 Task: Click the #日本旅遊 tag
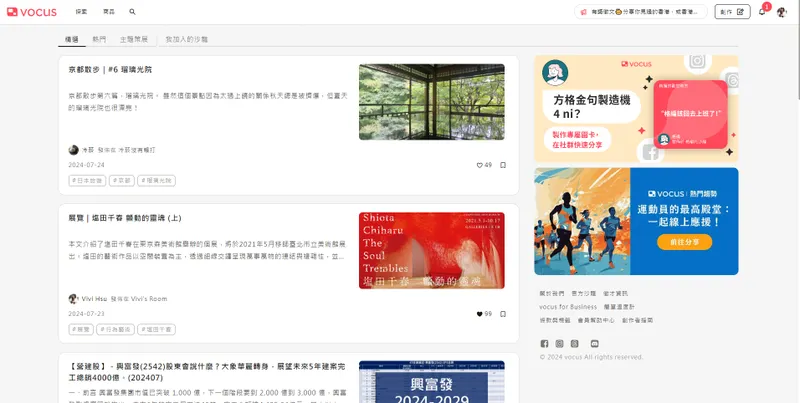point(87,181)
